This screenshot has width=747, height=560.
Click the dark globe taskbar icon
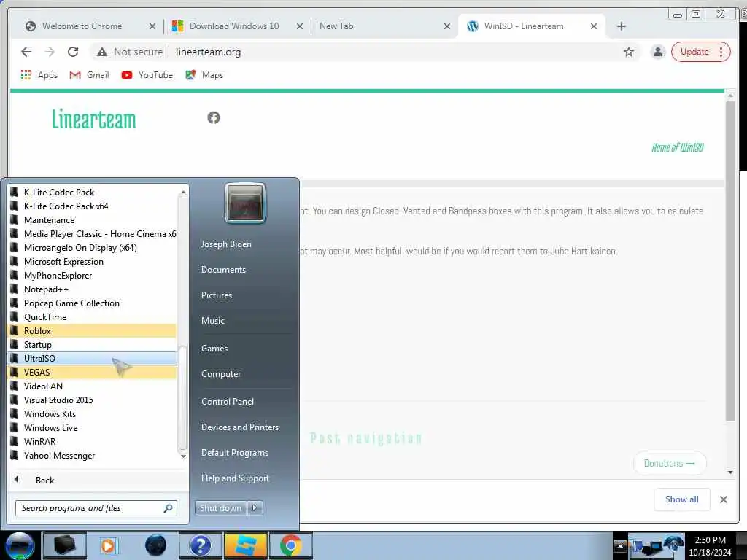155,545
